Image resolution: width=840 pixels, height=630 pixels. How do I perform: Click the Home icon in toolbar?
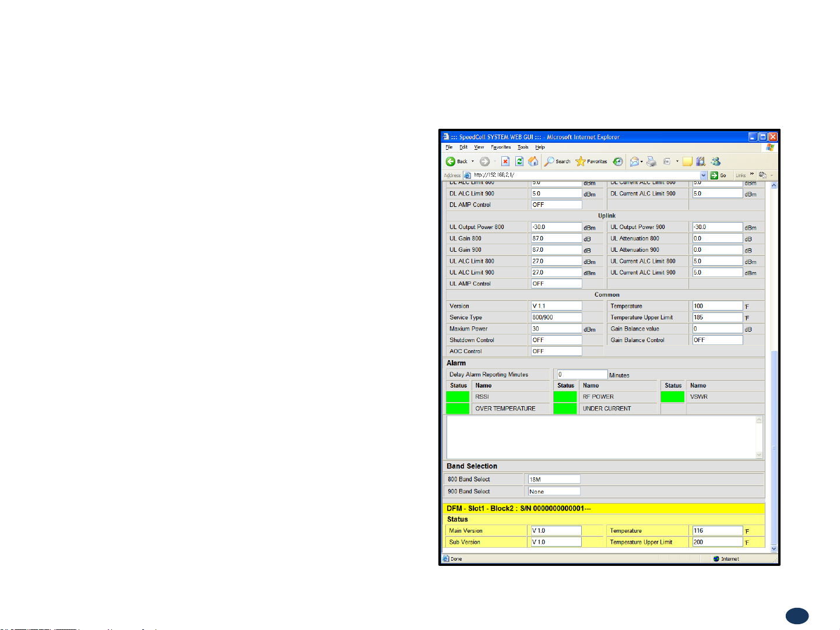pyautogui.click(x=533, y=161)
